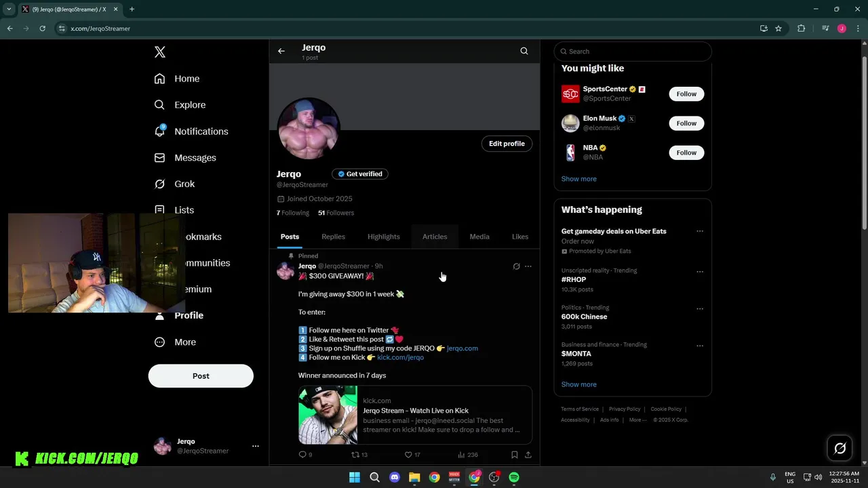Screen dimensions: 868x488
Task: Open the NBA profile avatar
Action: coord(570,152)
